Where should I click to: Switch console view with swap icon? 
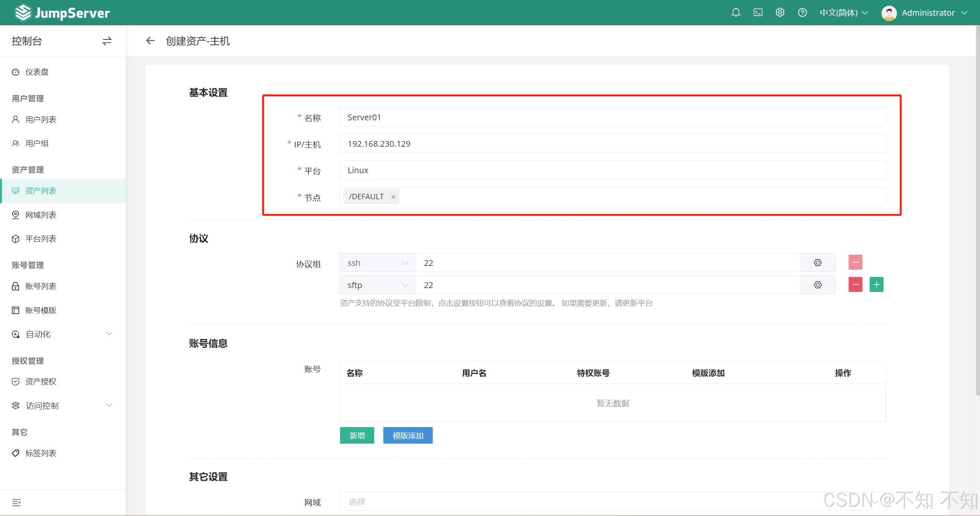107,41
